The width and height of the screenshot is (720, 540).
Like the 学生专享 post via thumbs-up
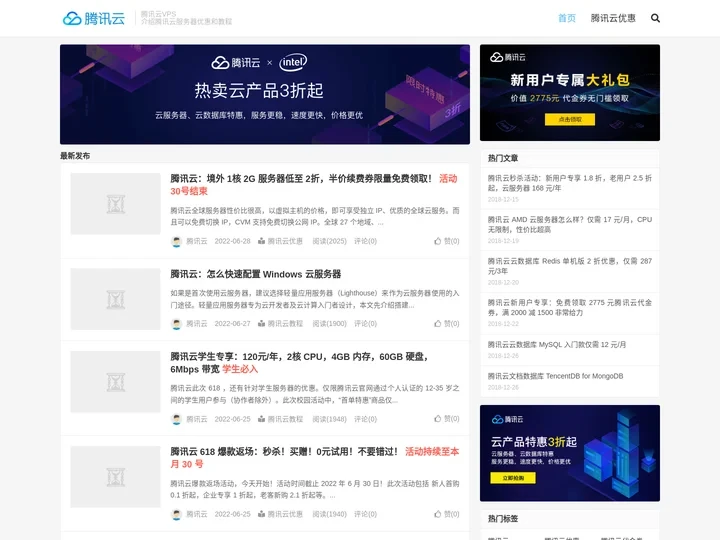point(438,419)
